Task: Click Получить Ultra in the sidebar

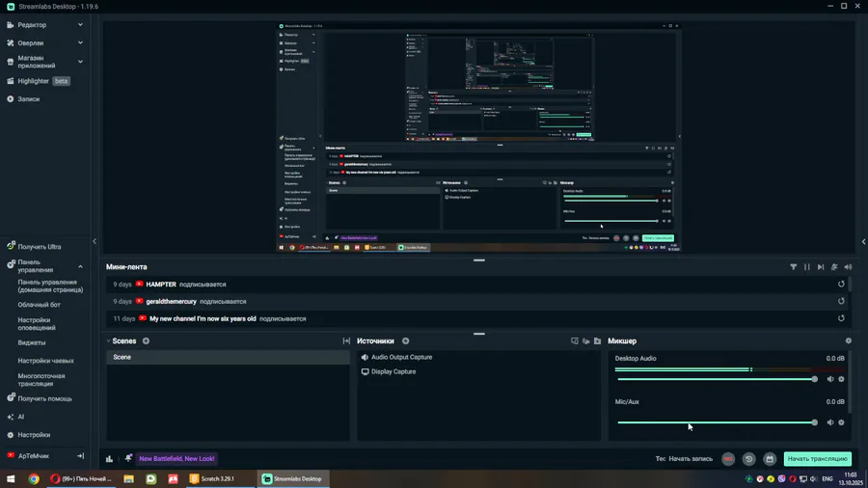Action: (35, 247)
